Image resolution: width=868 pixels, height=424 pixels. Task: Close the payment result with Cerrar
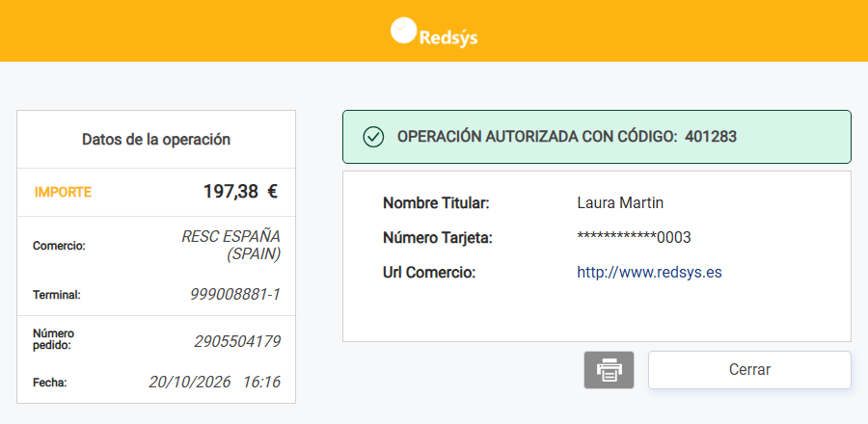[x=749, y=370]
